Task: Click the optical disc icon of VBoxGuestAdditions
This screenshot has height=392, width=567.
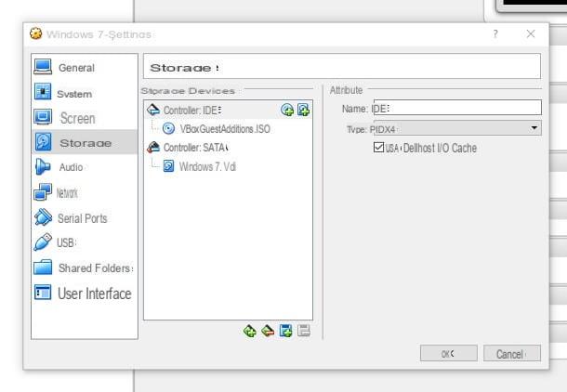Action: click(168, 128)
